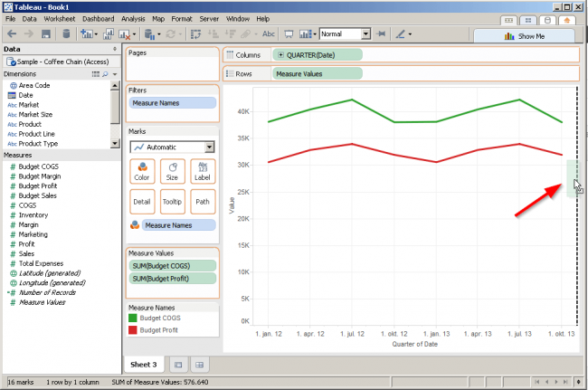
Task: Open the Worksheet menu
Action: click(59, 19)
